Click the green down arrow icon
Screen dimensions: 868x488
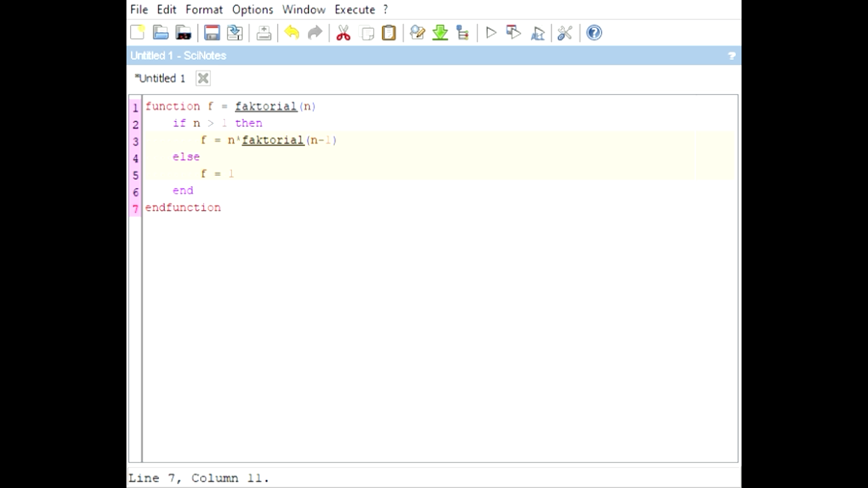(x=440, y=32)
